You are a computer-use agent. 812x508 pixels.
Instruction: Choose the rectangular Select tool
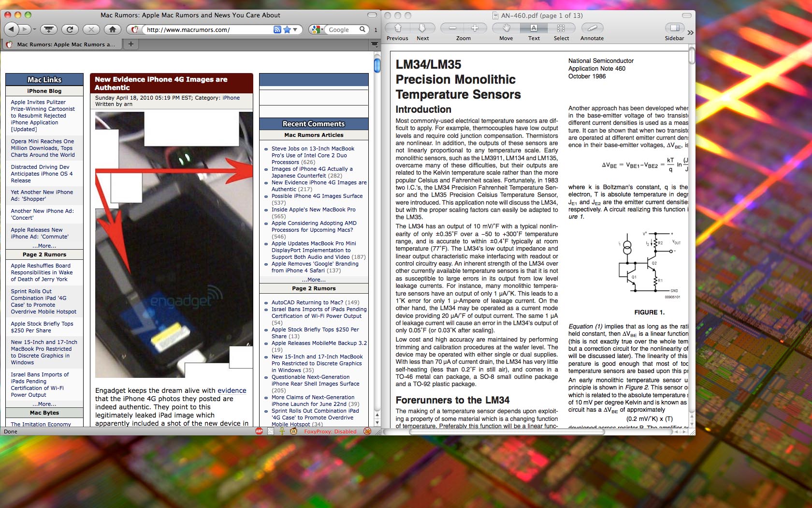(561, 28)
